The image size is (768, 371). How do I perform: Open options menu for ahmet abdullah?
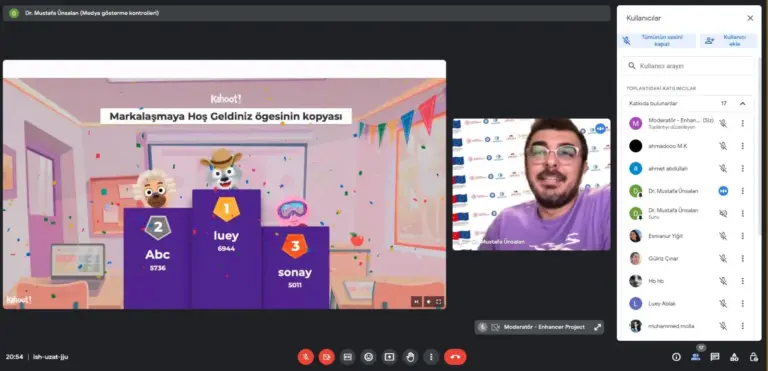pyautogui.click(x=743, y=169)
